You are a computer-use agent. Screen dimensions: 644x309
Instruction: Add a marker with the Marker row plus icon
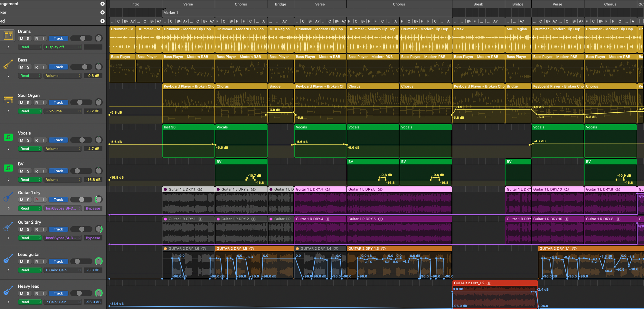[x=102, y=13]
